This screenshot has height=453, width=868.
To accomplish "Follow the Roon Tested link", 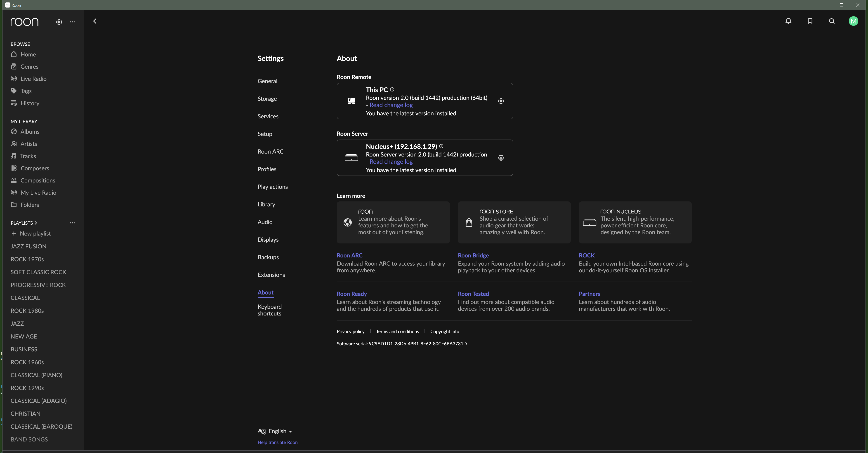I will click(x=473, y=294).
